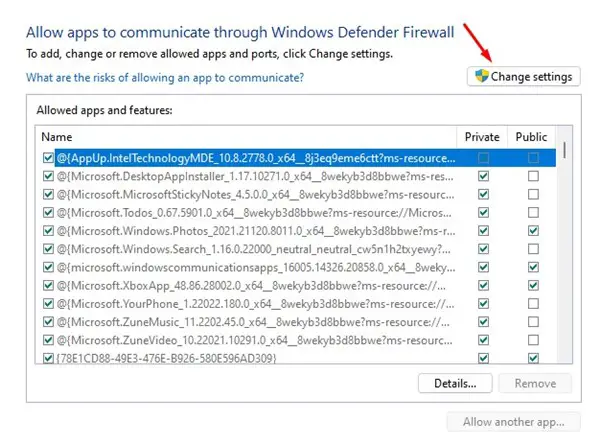Uncheck the Microsoft.XboxApp name checkbox
Image resolution: width=600 pixels, height=444 pixels.
point(48,286)
